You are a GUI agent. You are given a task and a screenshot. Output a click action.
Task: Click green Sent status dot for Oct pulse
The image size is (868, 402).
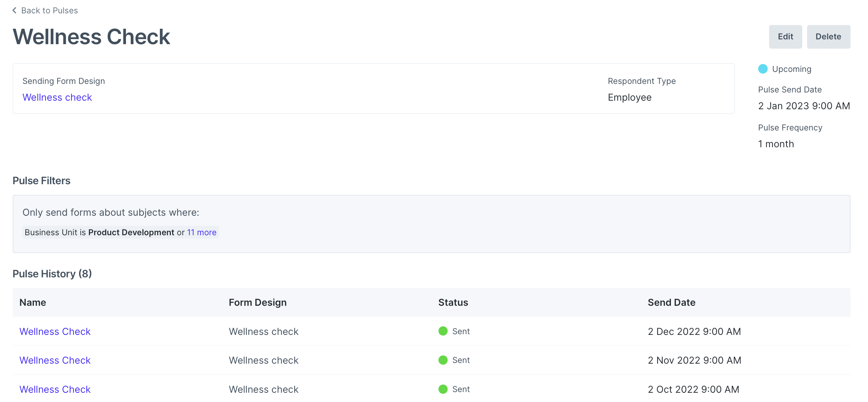443,389
